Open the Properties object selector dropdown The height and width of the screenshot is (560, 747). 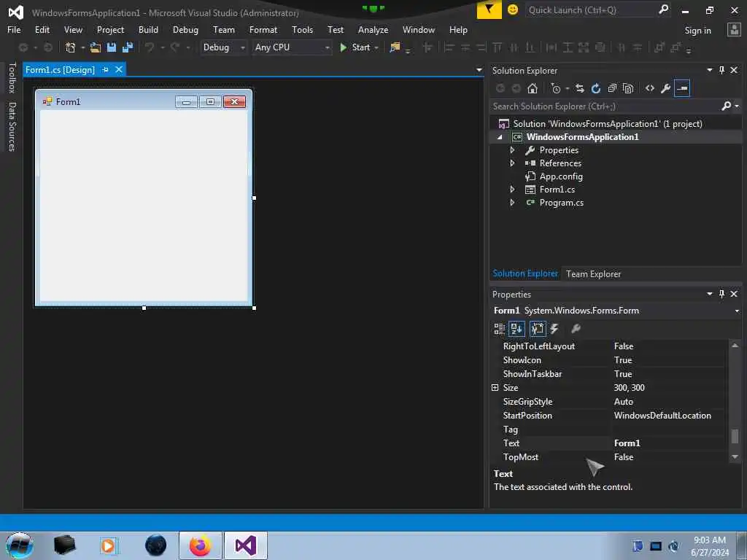[737, 311]
